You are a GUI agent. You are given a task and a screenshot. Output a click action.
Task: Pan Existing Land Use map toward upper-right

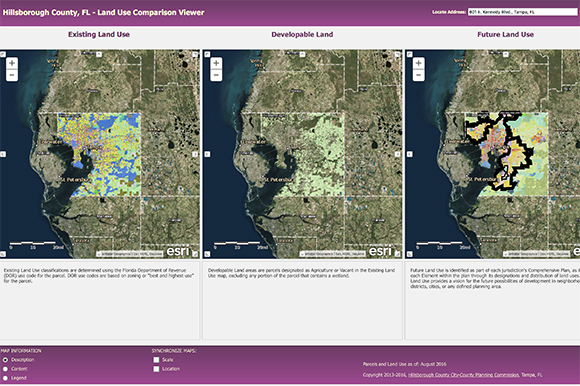click(195, 54)
